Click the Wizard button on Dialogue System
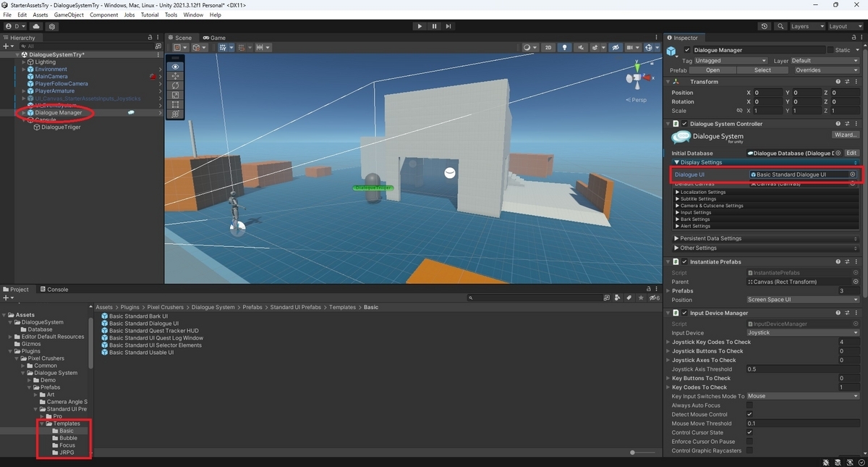Image resolution: width=868 pixels, height=467 pixels. click(x=845, y=135)
